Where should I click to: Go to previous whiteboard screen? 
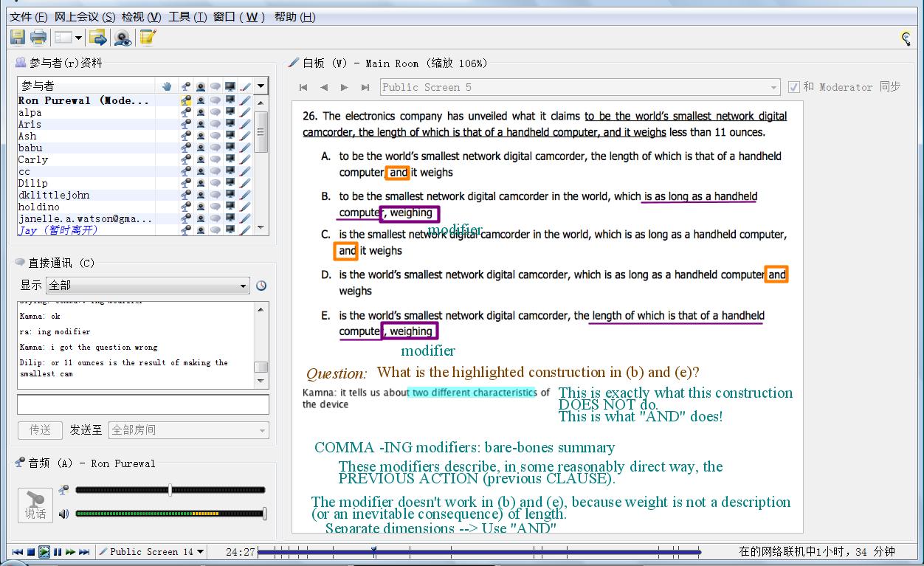(324, 87)
